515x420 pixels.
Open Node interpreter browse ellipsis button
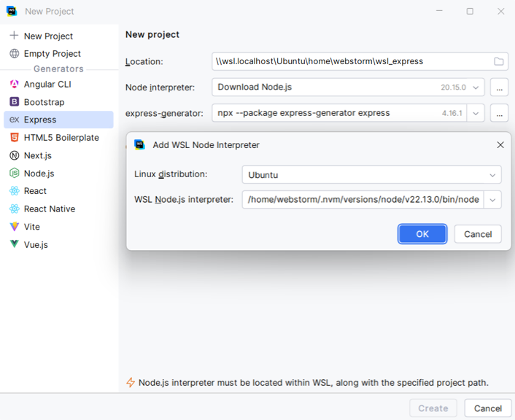click(x=499, y=87)
